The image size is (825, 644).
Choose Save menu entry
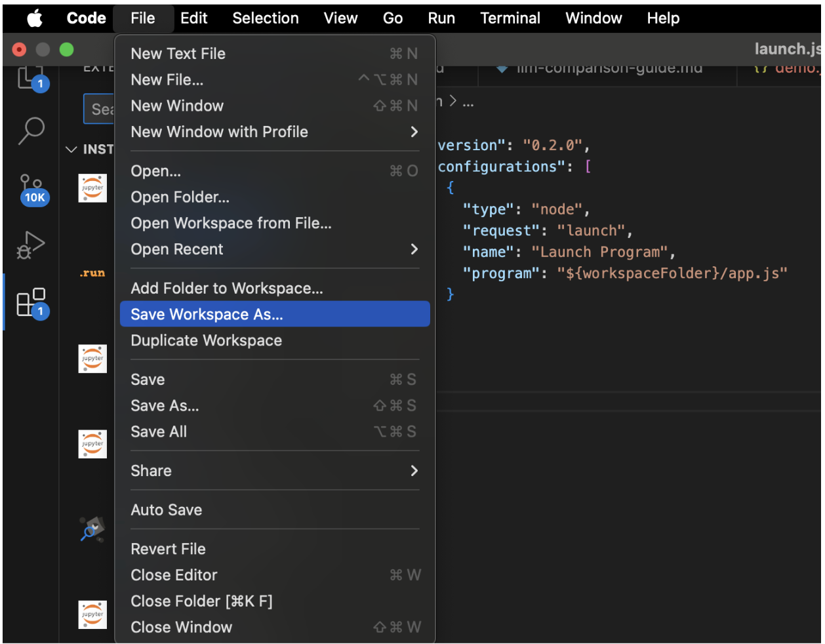275,380
